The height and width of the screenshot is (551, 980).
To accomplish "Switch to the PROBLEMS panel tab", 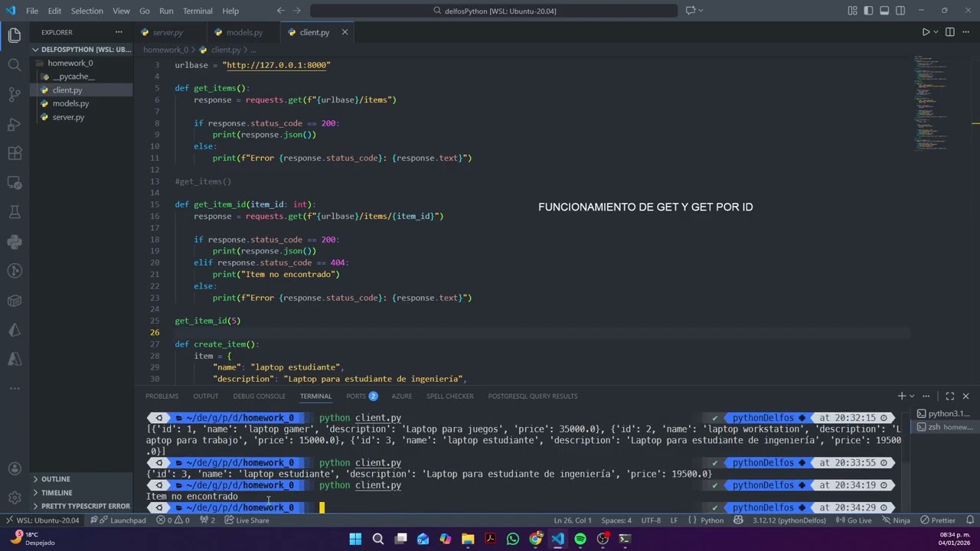I will click(162, 396).
